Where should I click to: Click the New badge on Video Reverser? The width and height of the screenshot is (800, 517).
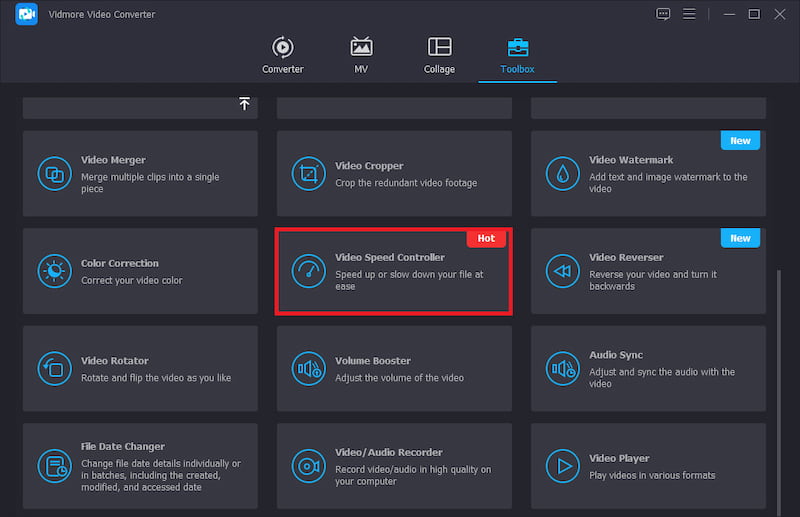click(x=740, y=238)
